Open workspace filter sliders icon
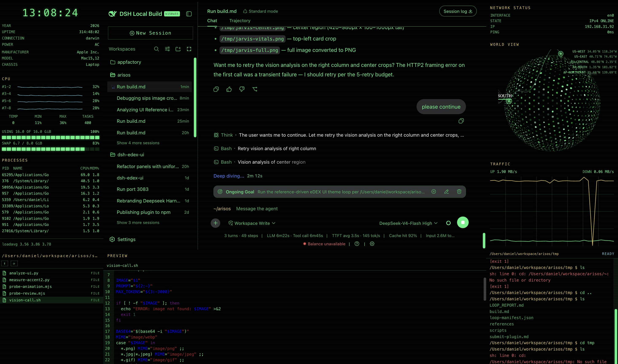This screenshot has width=618, height=364. (167, 49)
